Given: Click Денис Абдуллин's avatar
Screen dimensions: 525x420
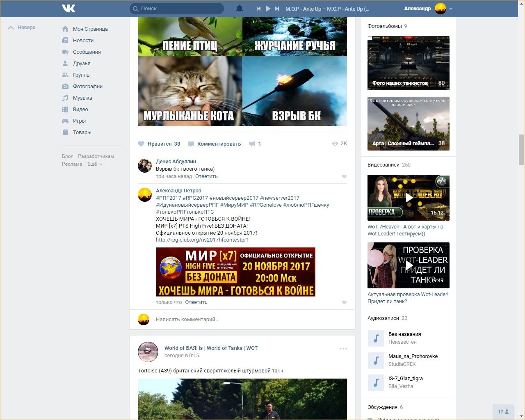Looking at the screenshot, I should (145, 166).
